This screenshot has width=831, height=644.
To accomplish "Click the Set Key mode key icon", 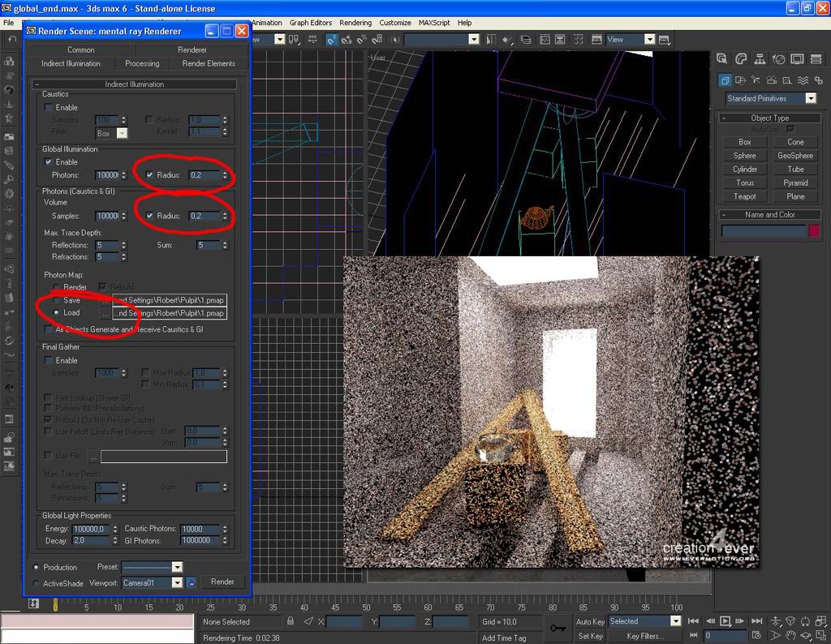I will coord(558,628).
